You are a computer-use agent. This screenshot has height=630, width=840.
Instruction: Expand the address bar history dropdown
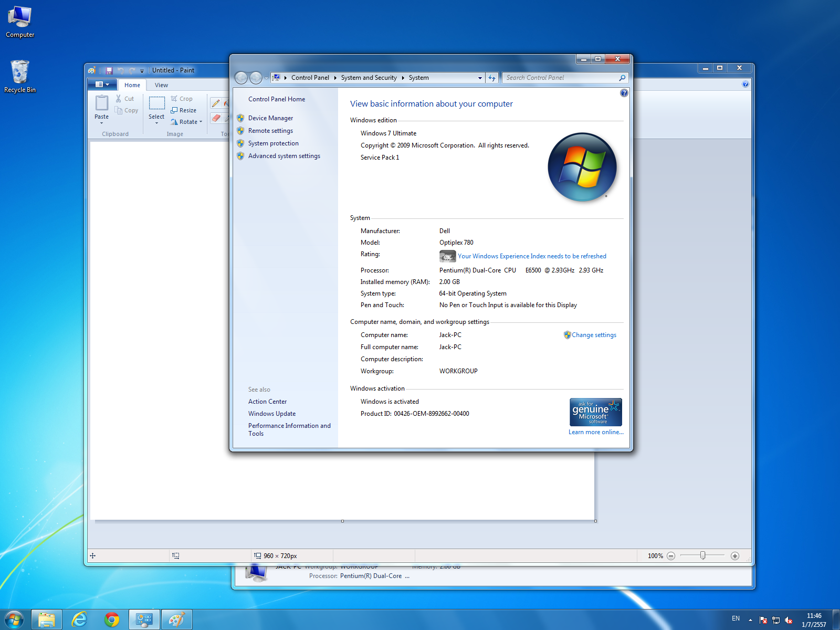[480, 78]
